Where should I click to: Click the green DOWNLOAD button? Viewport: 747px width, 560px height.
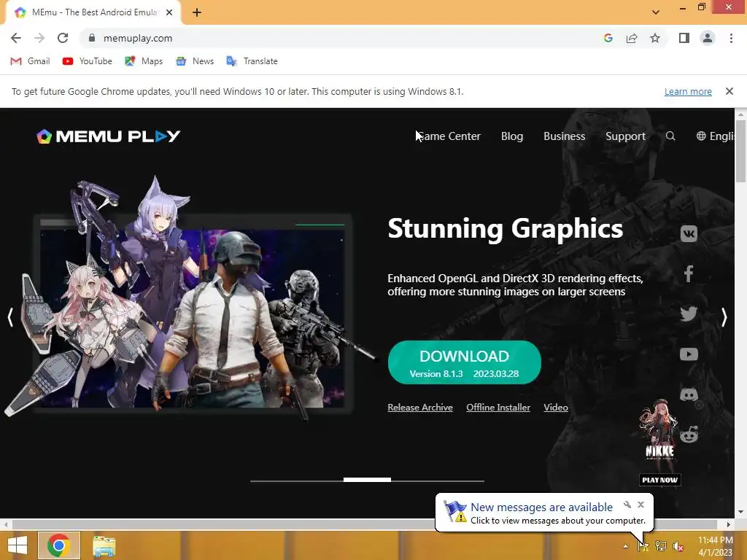(465, 362)
